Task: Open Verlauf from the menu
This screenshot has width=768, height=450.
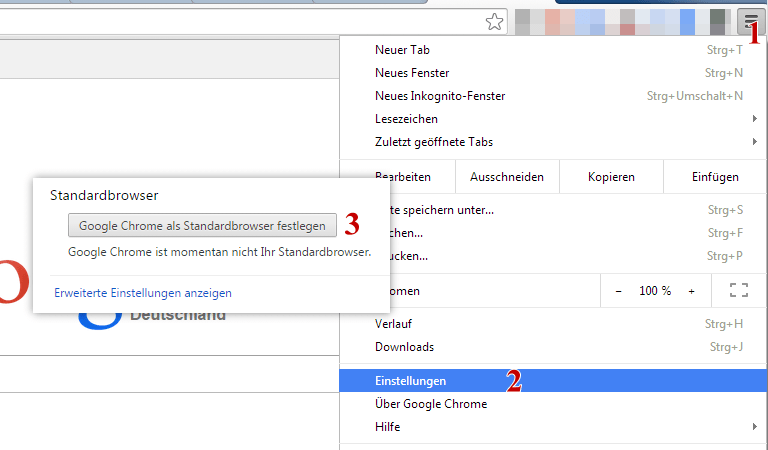Action: coord(553,324)
